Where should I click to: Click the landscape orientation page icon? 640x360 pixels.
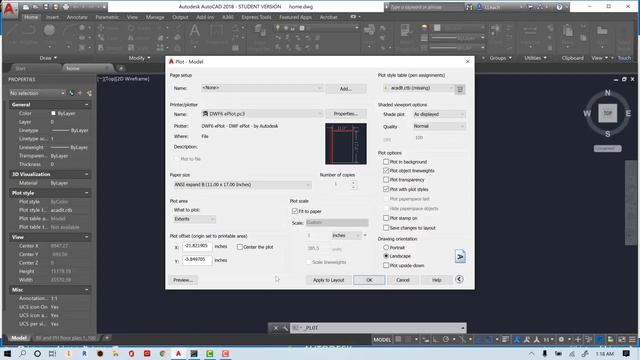460,256
